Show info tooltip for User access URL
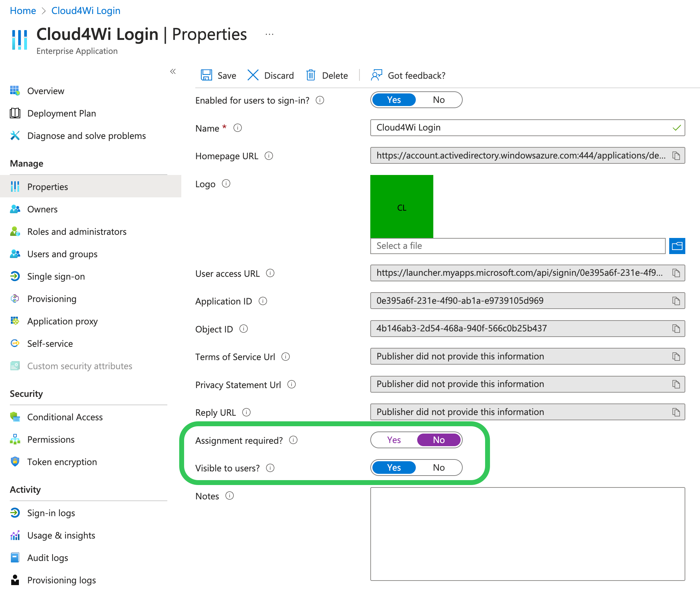Screen dimensions: 700x590 tap(270, 273)
